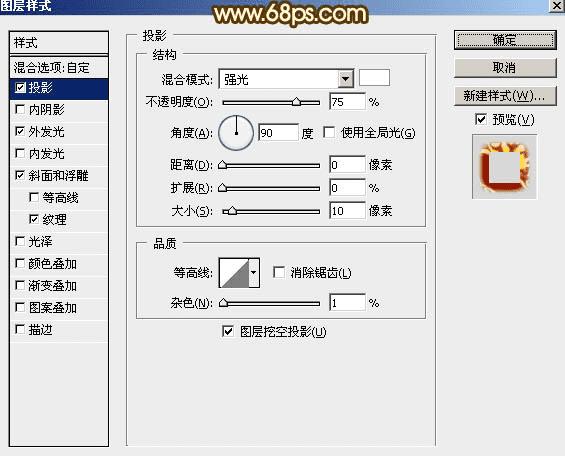Expand the 等高线 contour picker arrow
565x456 pixels.
point(254,273)
